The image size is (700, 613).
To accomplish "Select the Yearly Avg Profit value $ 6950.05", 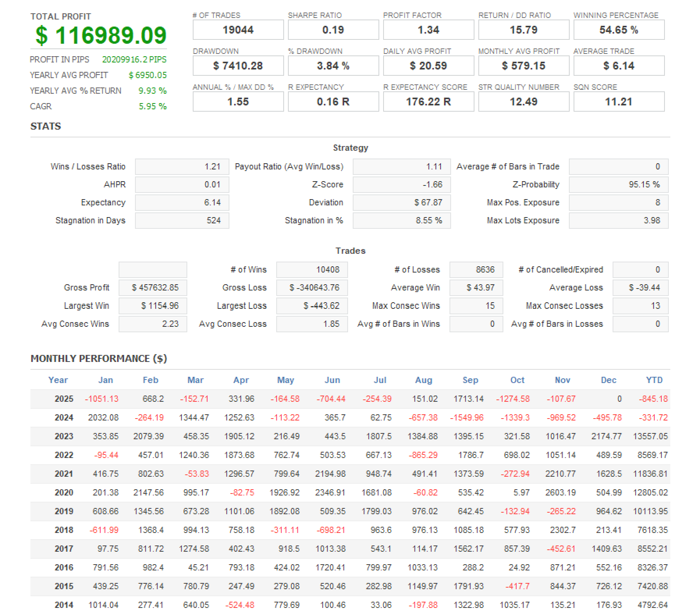I will click(x=147, y=75).
